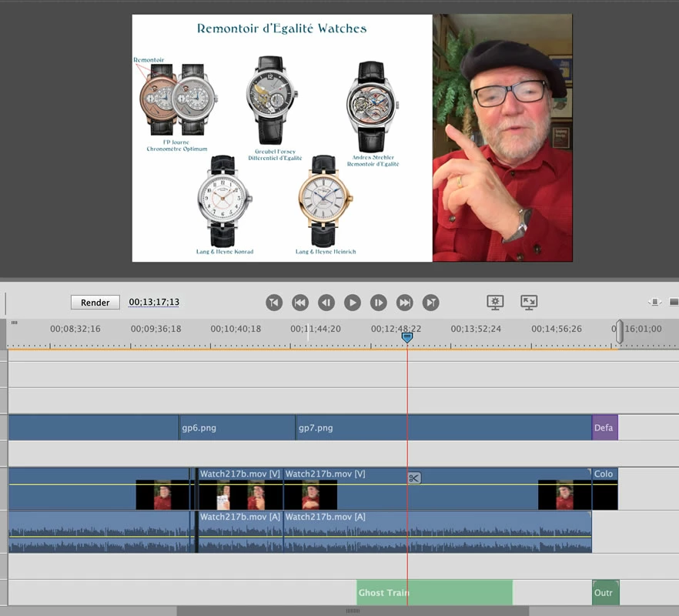Click the ruler at 00;08;32;16
The height and width of the screenshot is (616, 679).
click(x=75, y=329)
